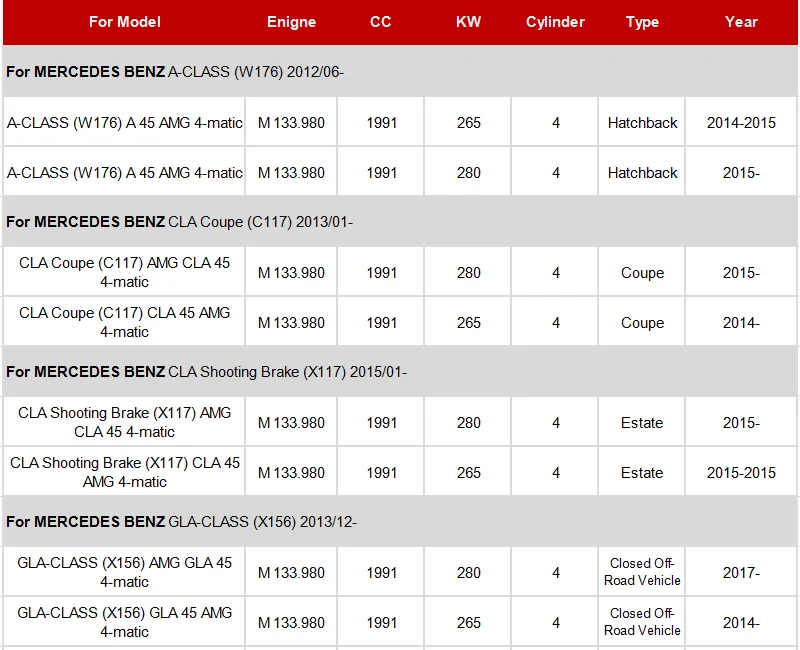Click the year cell '2017-'

click(741, 572)
